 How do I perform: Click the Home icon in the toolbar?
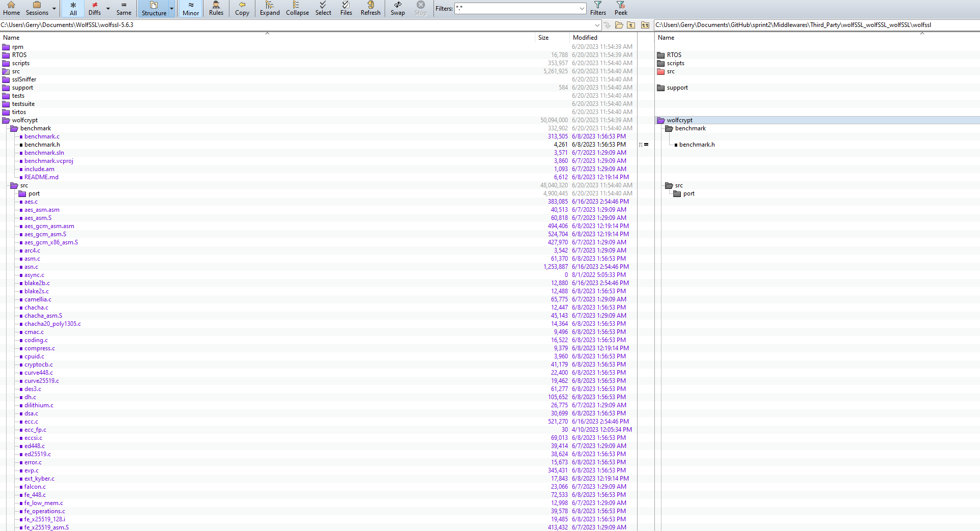[11, 8]
